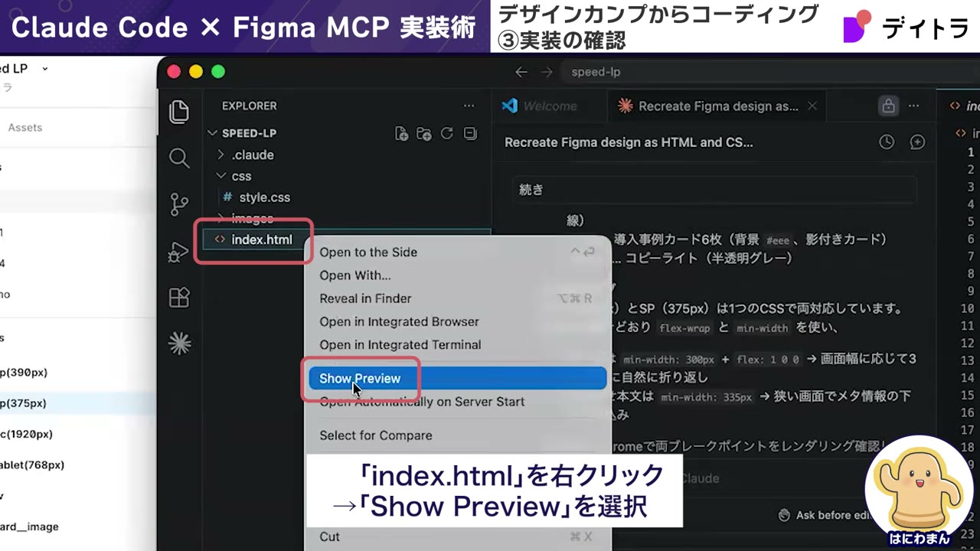This screenshot has width=980, height=551.
Task: Expand the .claude folder
Action: pyautogui.click(x=221, y=155)
